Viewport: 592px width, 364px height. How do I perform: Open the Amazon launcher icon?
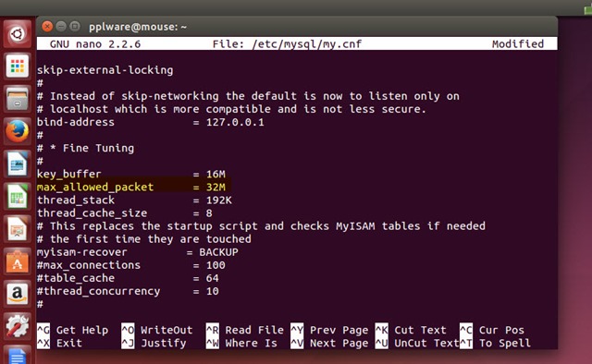pos(17,294)
